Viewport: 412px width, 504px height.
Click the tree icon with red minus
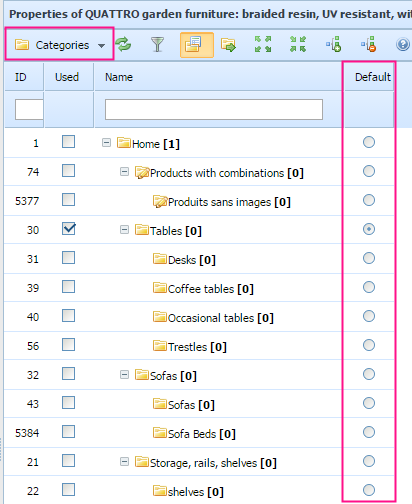click(369, 44)
